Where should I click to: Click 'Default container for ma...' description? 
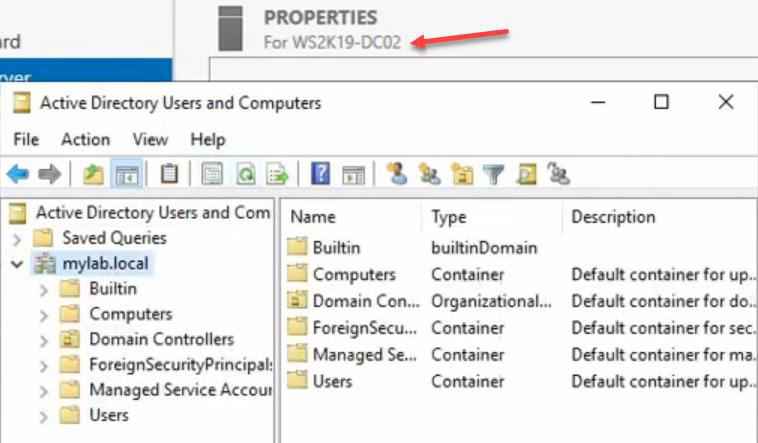tap(663, 354)
